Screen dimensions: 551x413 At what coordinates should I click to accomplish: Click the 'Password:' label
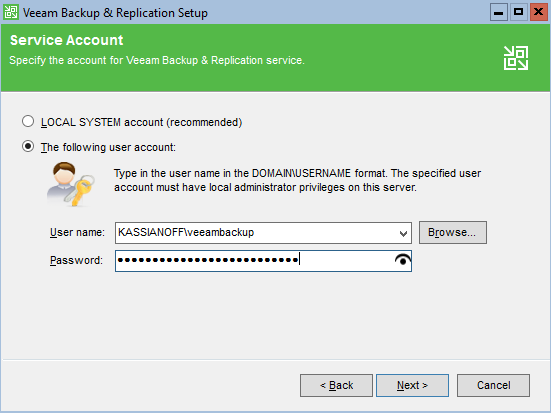(76, 260)
